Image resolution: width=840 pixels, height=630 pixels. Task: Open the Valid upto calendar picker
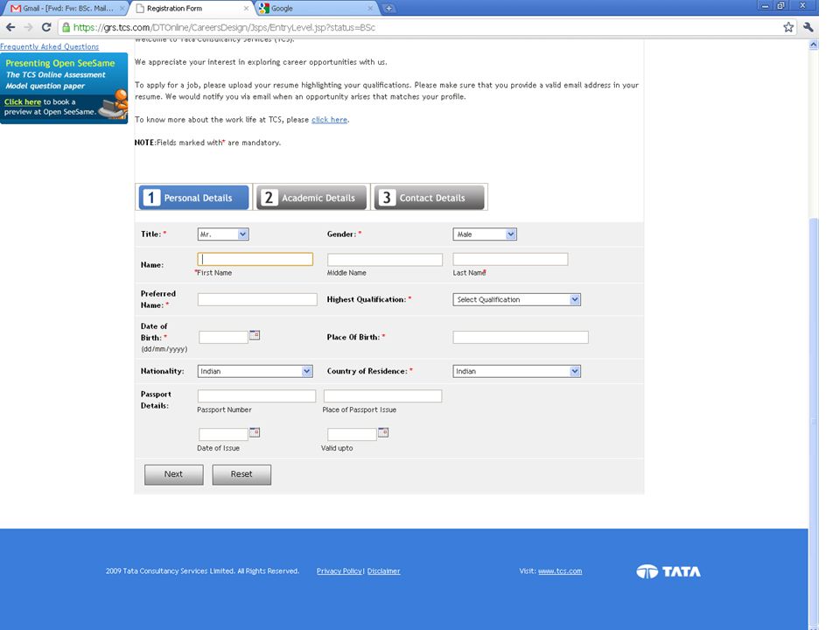coord(383,432)
